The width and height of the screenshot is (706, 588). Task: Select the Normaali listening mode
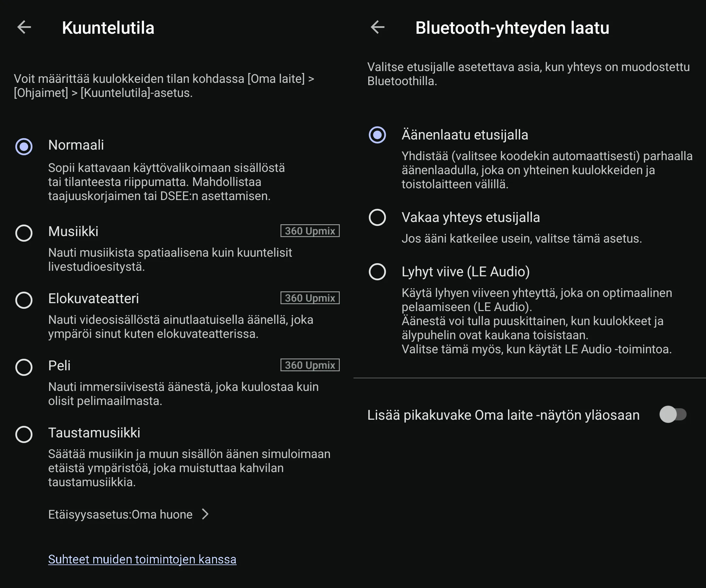pyautogui.click(x=24, y=147)
